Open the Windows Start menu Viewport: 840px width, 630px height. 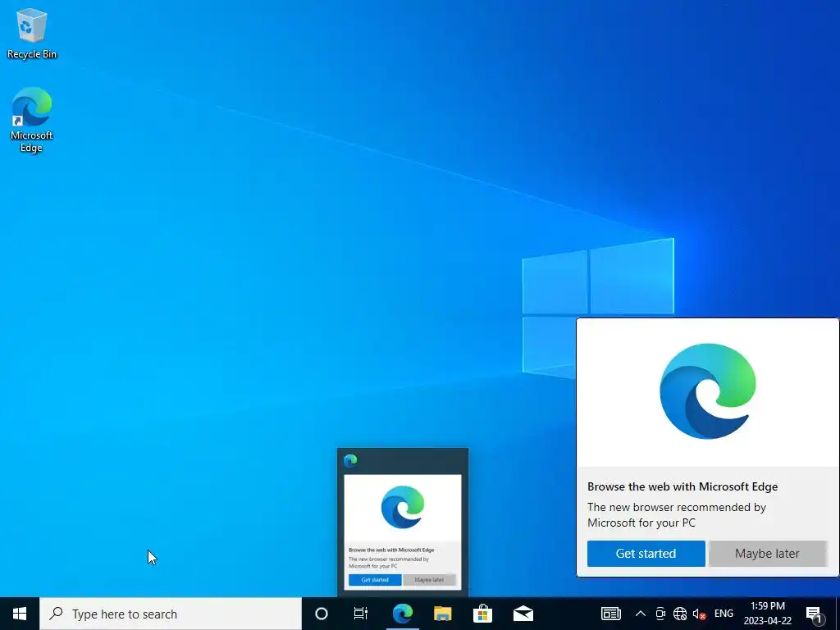tap(20, 614)
